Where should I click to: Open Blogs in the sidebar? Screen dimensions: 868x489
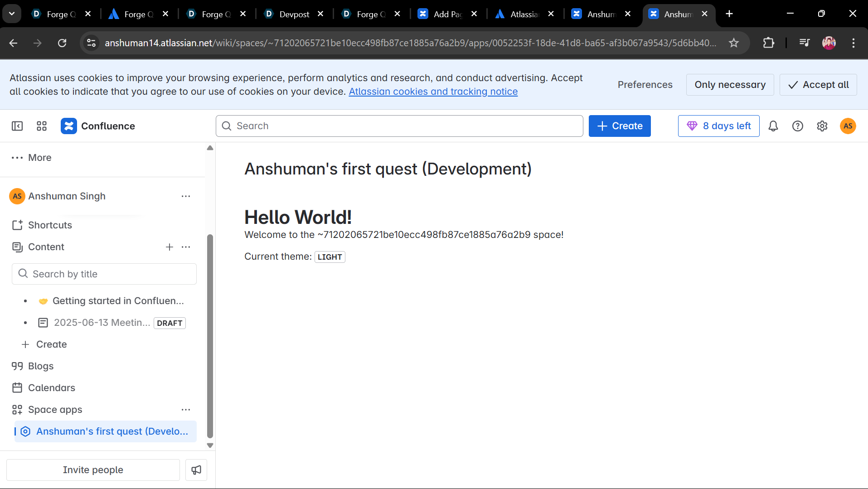[41, 366]
